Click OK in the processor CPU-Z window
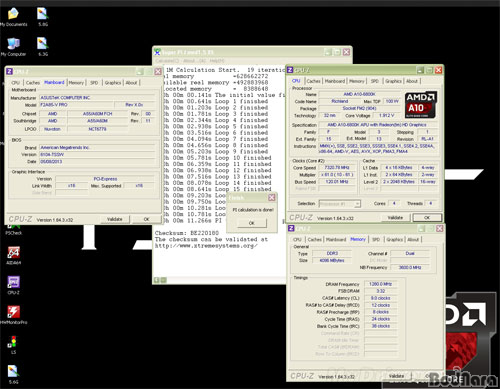This screenshot has width=500, height=389. coord(427,217)
